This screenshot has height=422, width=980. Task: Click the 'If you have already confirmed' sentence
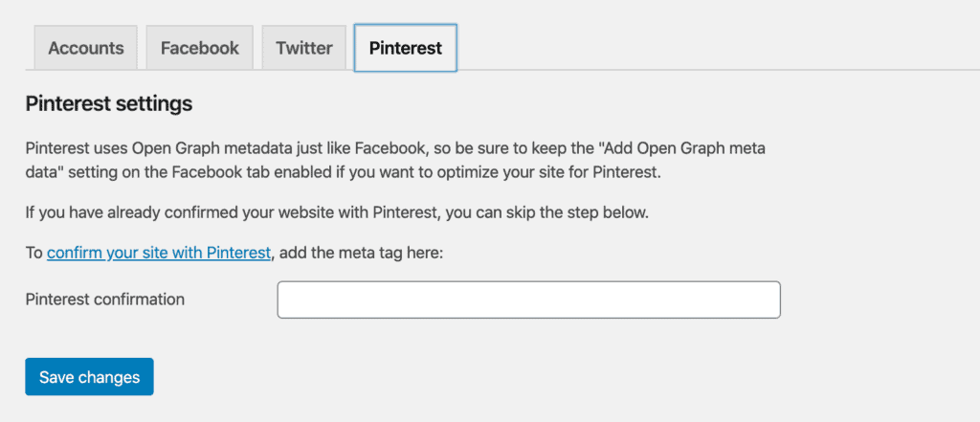point(338,212)
